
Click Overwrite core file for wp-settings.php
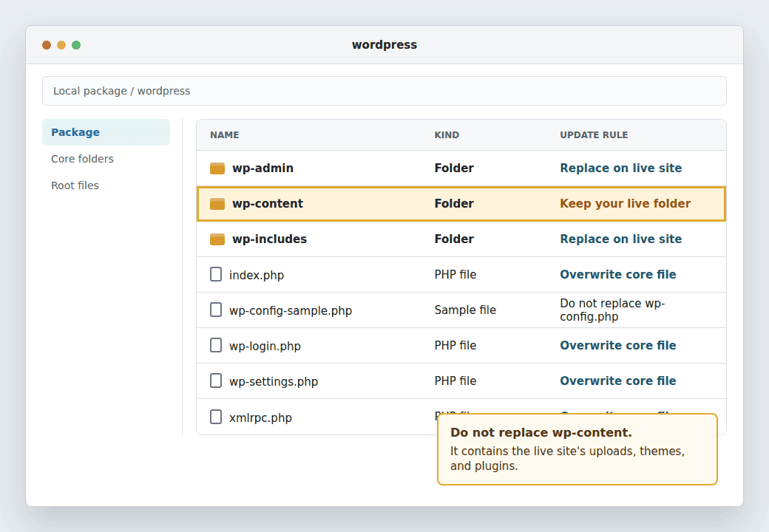[618, 381]
